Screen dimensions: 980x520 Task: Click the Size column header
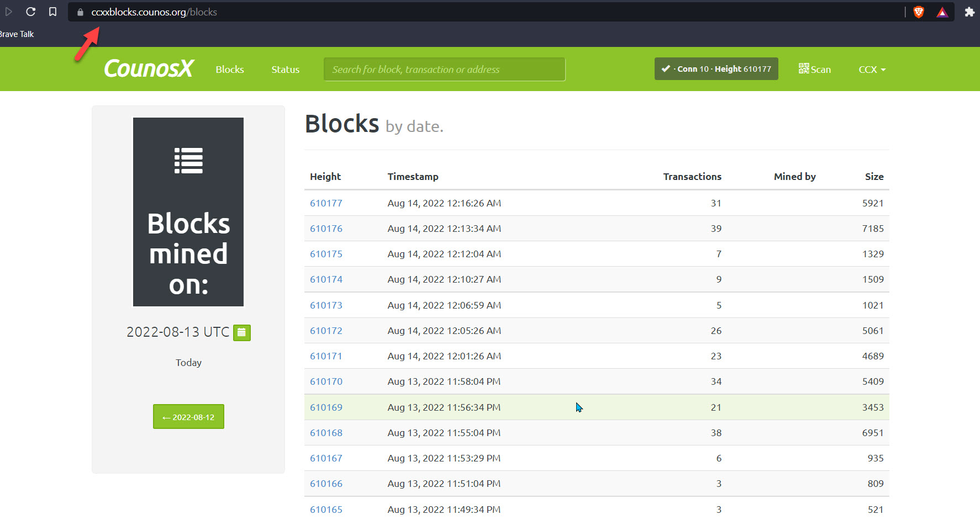[874, 177]
